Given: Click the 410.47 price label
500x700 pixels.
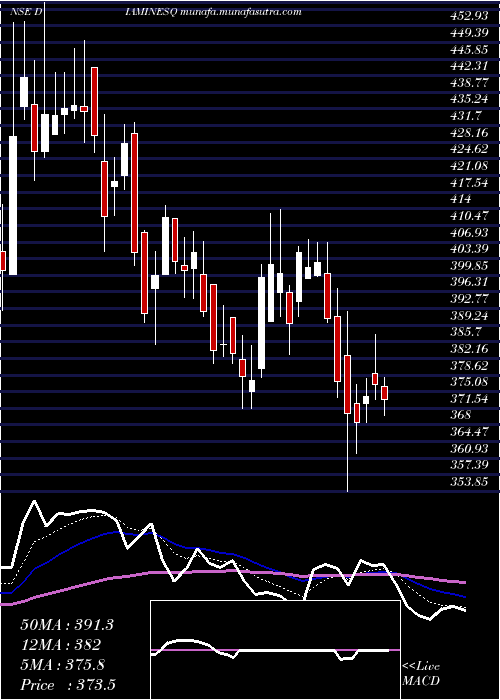Looking at the screenshot, I should 469,216.
